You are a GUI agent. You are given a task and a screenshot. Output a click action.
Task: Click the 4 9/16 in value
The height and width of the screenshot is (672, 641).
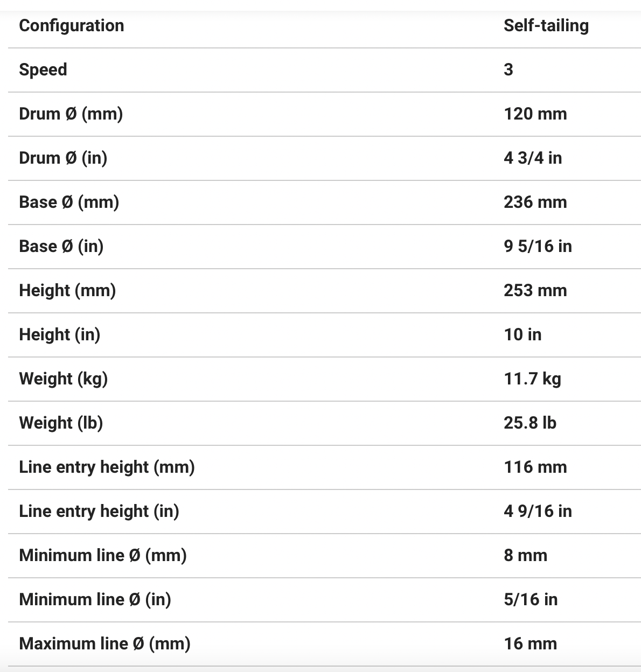538,511
